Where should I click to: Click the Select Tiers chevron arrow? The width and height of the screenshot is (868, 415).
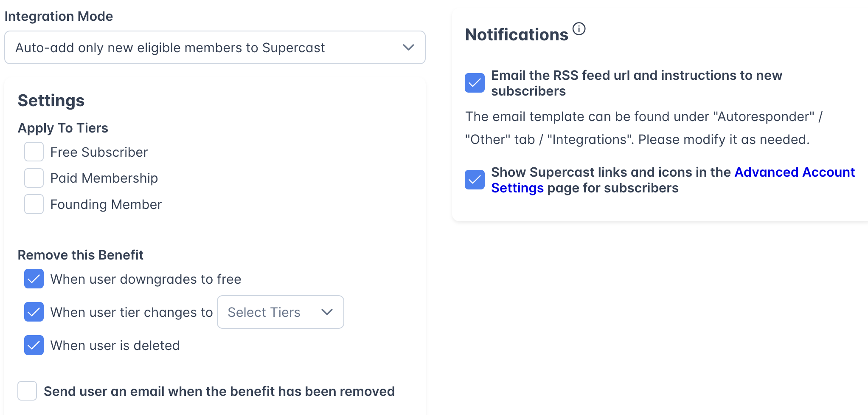[327, 312]
